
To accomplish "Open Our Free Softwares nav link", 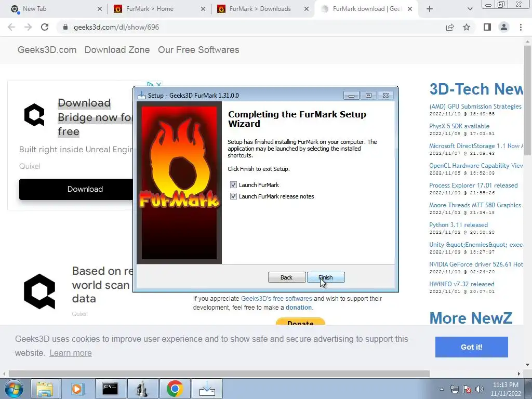I will click(x=198, y=50).
